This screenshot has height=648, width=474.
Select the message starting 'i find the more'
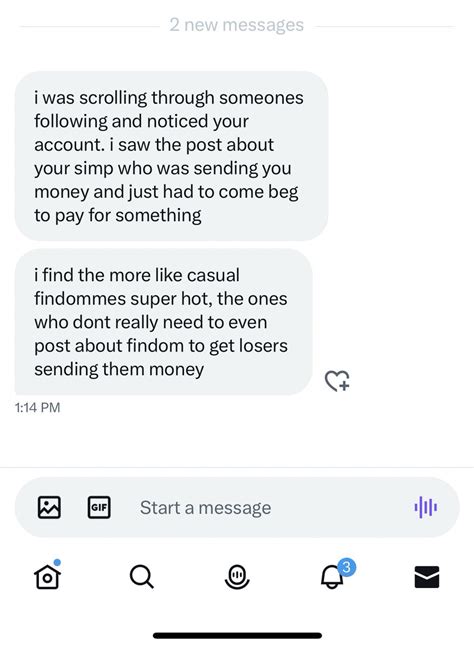coord(164,322)
